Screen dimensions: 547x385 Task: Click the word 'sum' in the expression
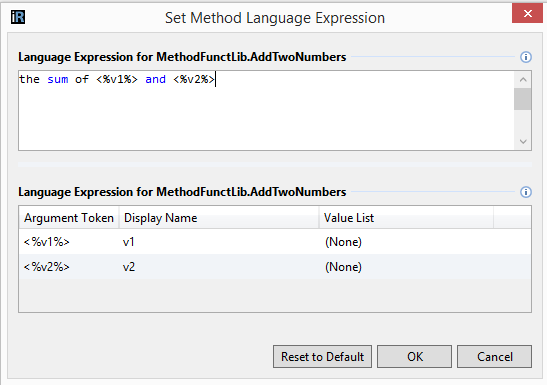[58, 80]
